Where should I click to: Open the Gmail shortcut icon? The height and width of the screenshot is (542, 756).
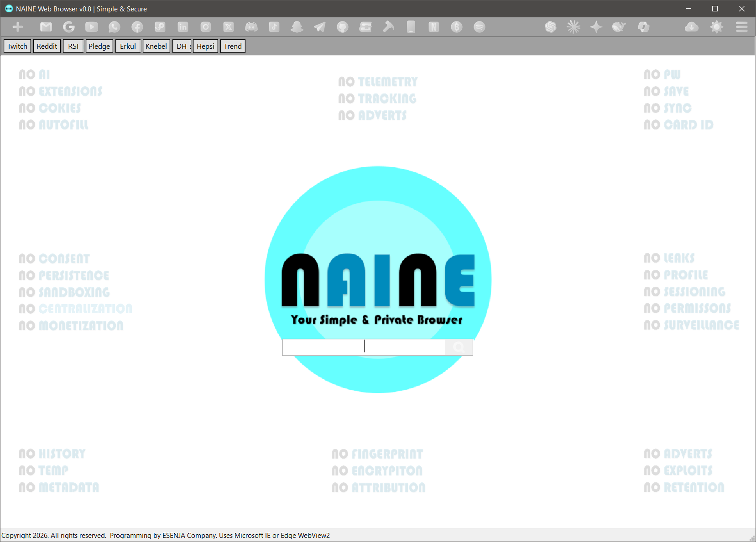click(x=46, y=27)
